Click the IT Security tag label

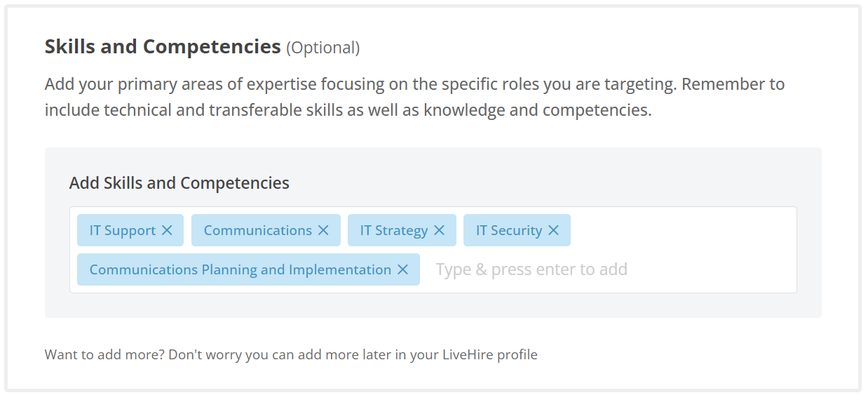point(509,230)
